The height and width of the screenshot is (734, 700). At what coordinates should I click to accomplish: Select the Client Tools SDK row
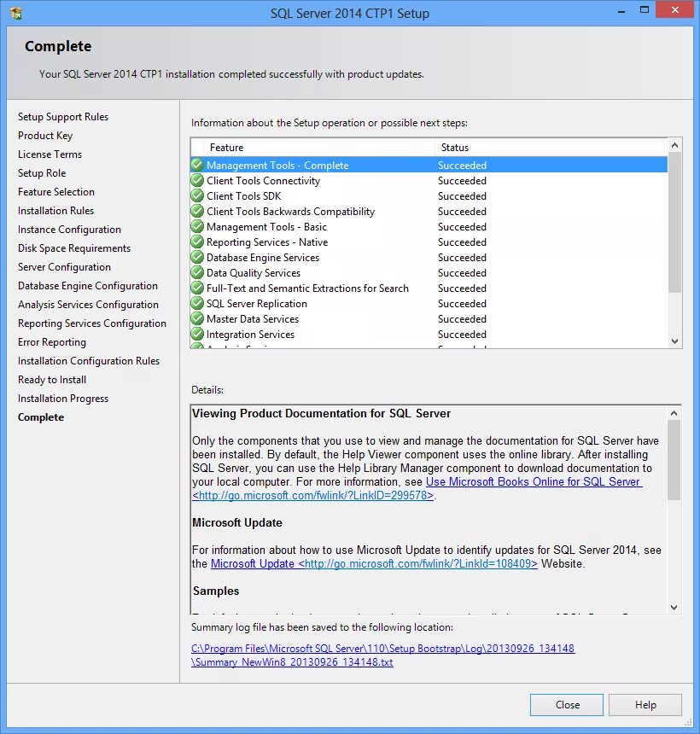click(429, 195)
